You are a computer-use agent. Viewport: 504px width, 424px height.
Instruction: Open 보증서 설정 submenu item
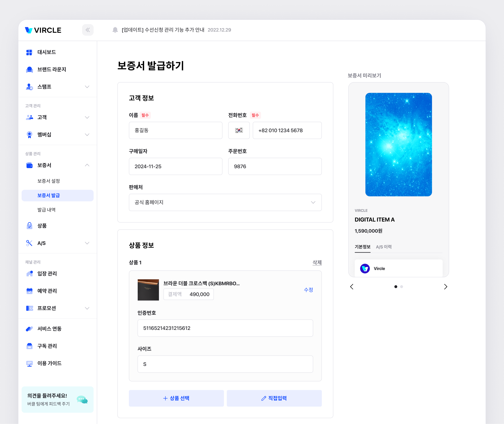[48, 181]
